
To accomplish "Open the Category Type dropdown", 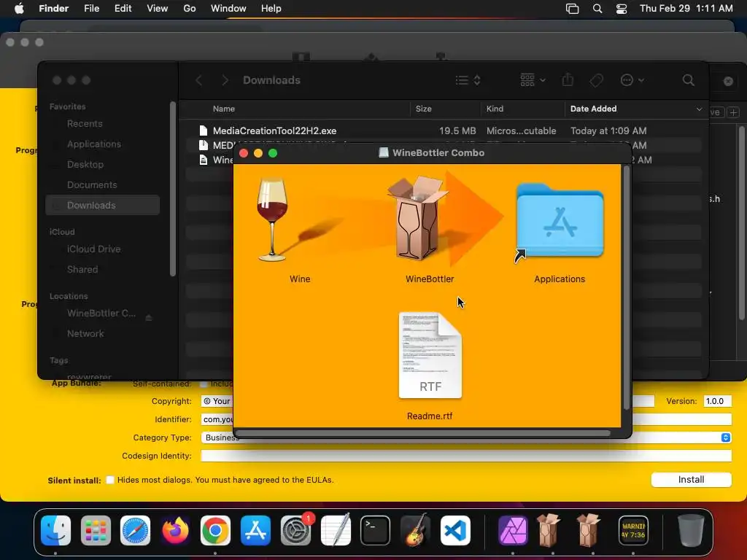I will (466, 437).
